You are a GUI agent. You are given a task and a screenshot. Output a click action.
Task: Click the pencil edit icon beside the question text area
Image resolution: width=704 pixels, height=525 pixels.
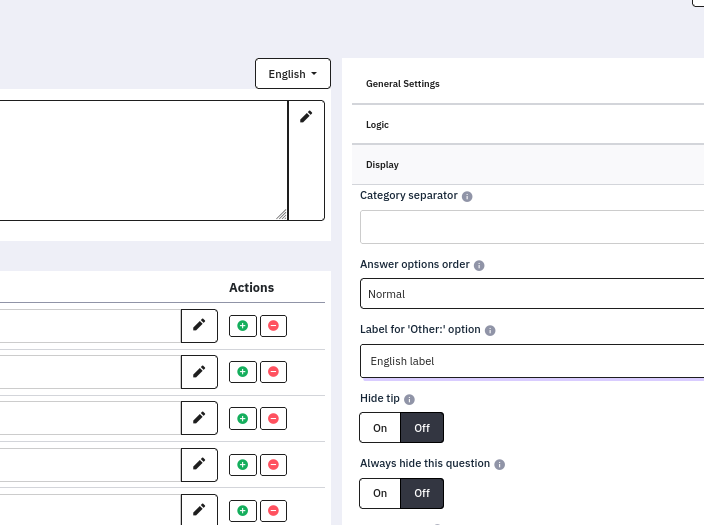(306, 117)
